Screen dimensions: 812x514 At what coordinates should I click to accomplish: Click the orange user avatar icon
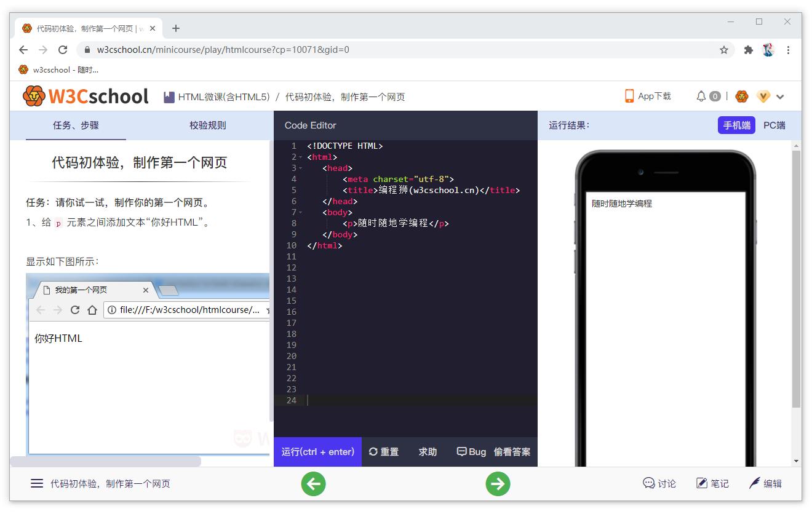[x=741, y=96]
